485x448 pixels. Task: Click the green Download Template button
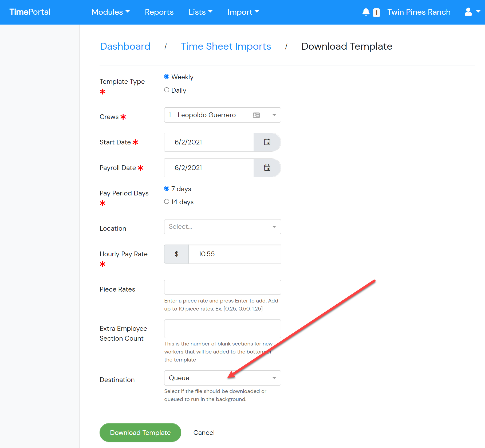click(x=140, y=433)
